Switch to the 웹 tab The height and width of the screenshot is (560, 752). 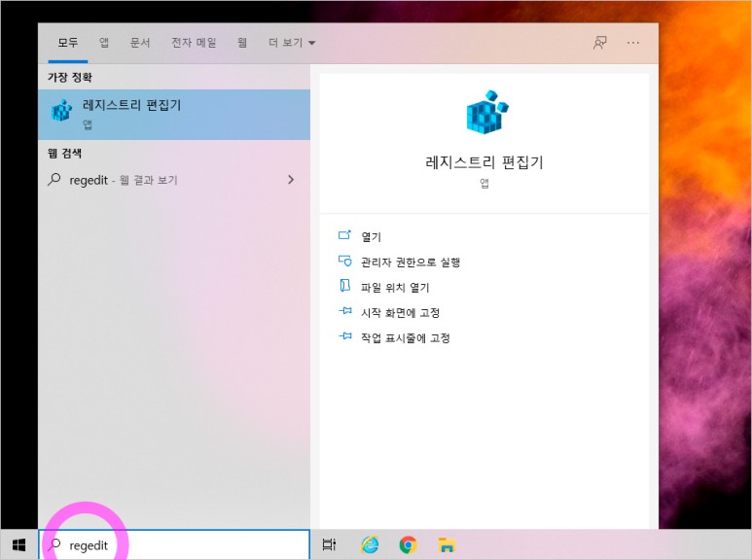pos(242,43)
